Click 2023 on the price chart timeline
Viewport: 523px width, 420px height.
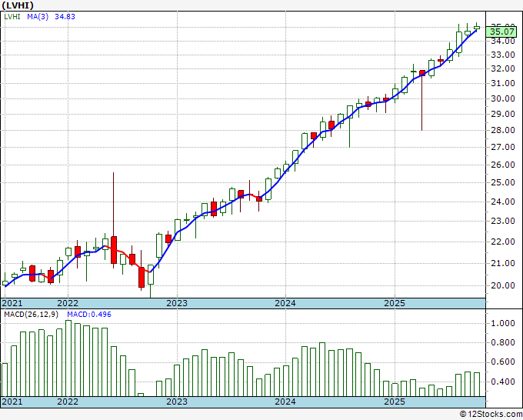177,303
